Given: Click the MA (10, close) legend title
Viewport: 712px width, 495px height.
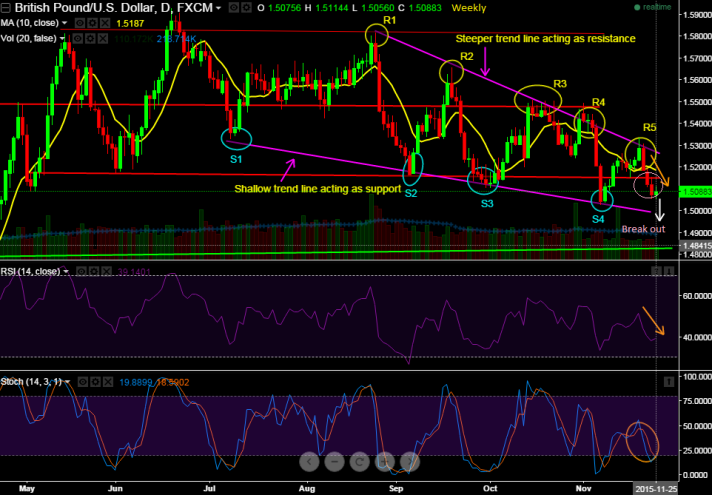Looking at the screenshot, I should tap(30, 23).
